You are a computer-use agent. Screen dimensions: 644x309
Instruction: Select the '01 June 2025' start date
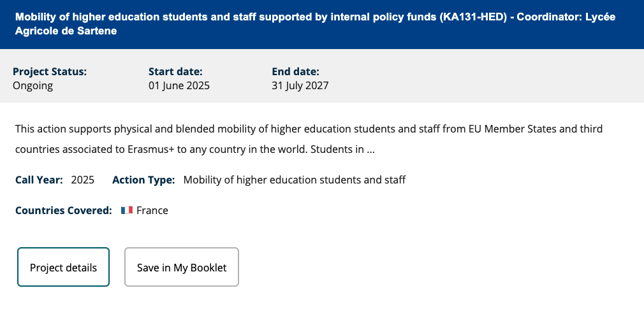pyautogui.click(x=179, y=85)
